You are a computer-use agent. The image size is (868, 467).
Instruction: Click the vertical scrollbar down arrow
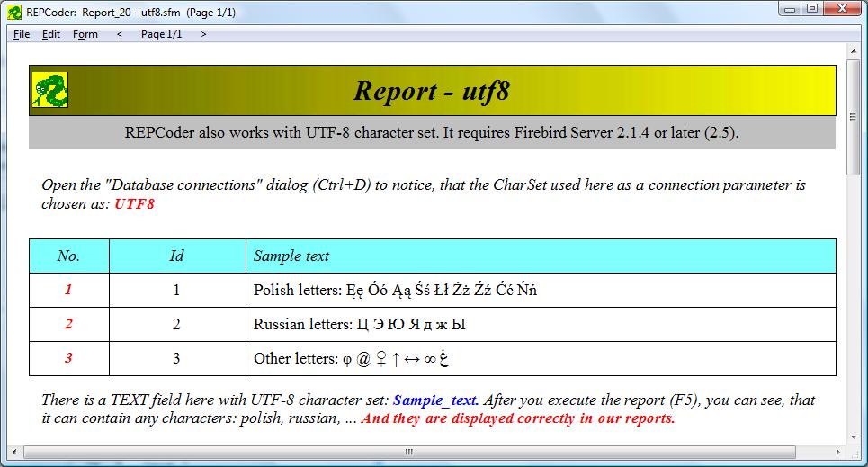pyautogui.click(x=853, y=436)
